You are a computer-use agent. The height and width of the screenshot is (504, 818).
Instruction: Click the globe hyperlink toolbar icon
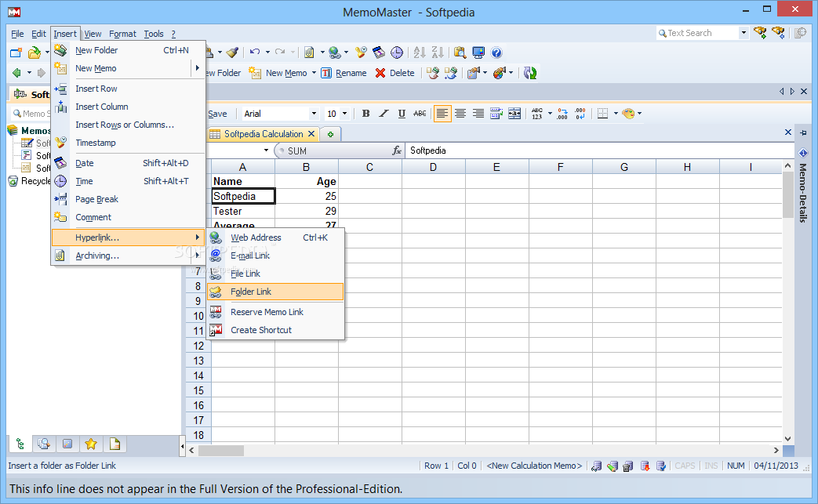335,52
